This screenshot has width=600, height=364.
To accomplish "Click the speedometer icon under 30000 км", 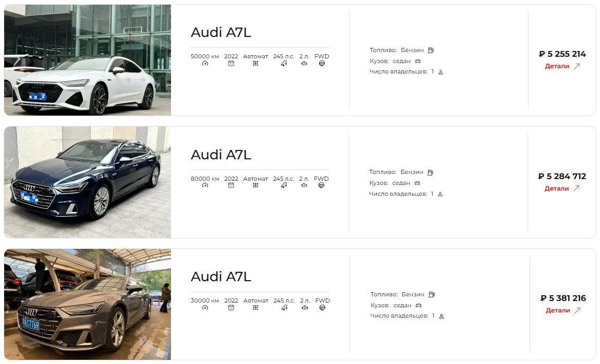I will coord(205,308).
